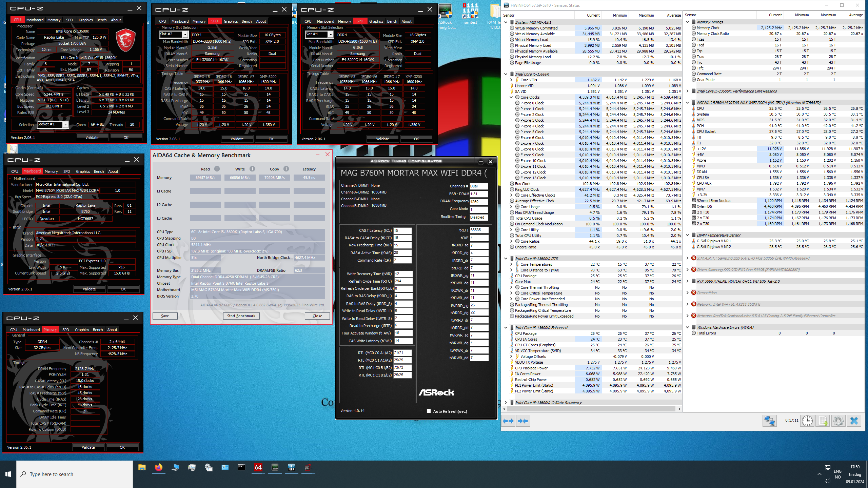The width and height of the screenshot is (868, 488).
Task: Start logging with the sheet-plus button
Action: pos(823,421)
